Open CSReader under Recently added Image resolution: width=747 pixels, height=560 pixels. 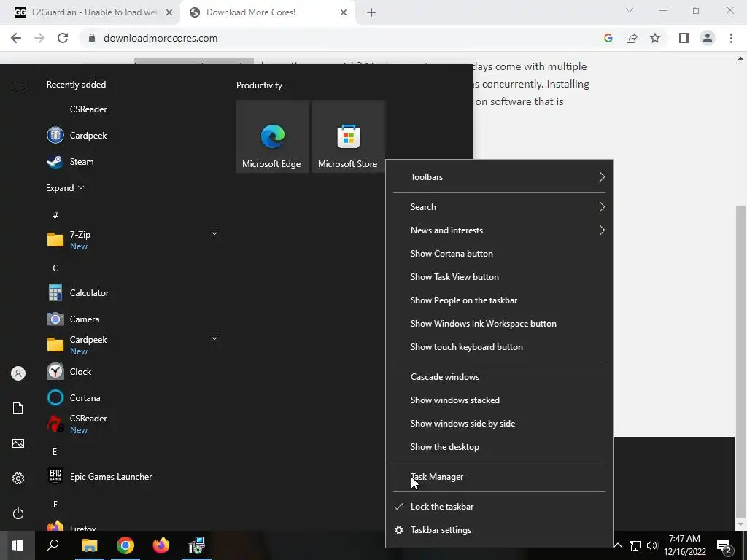[x=88, y=109]
